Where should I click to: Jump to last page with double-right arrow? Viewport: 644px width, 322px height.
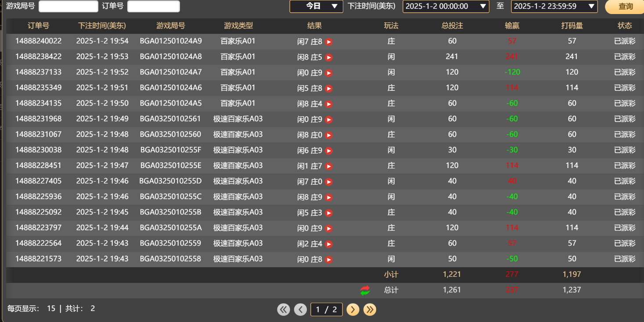click(x=370, y=309)
